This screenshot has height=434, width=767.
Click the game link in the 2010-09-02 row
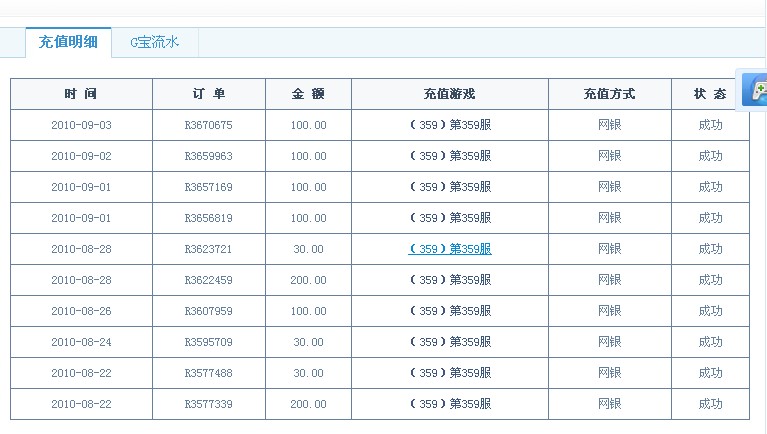coord(450,156)
